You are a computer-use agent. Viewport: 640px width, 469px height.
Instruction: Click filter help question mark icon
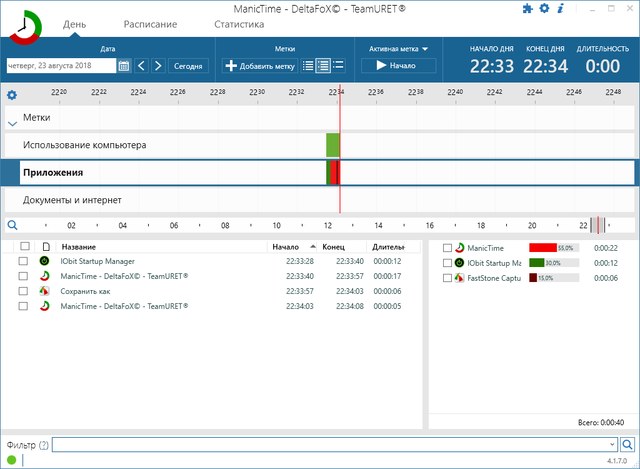43,444
